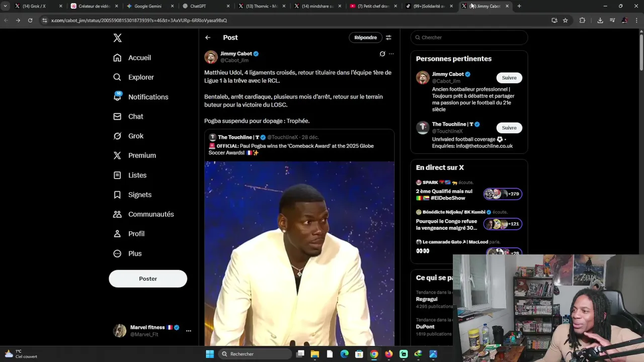
Task: Click the Listes icon
Action: tap(117, 175)
